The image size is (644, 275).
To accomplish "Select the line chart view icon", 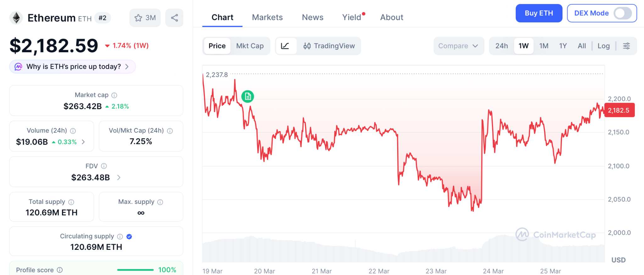I will click(x=285, y=46).
